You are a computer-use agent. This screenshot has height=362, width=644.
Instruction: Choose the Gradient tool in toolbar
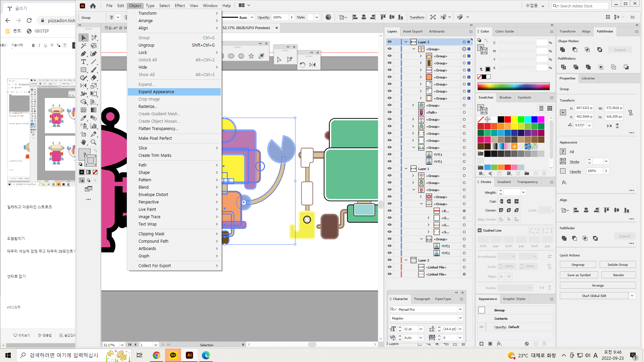(x=94, y=110)
